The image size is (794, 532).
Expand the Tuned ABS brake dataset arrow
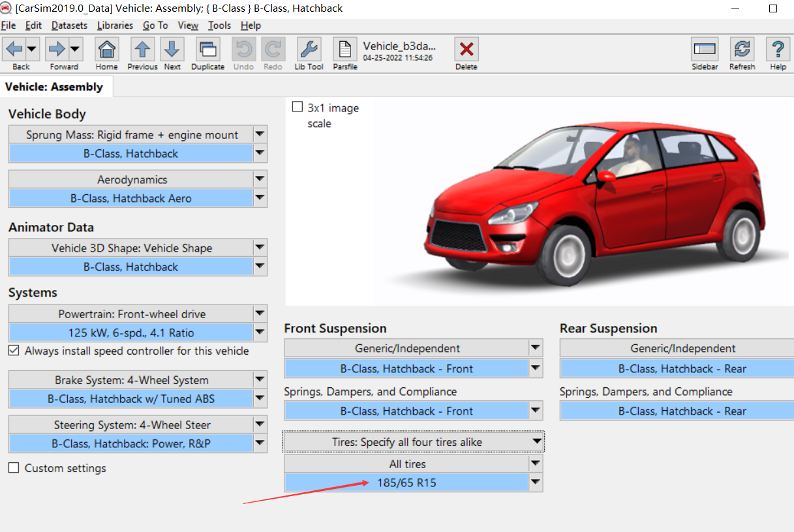(260, 398)
